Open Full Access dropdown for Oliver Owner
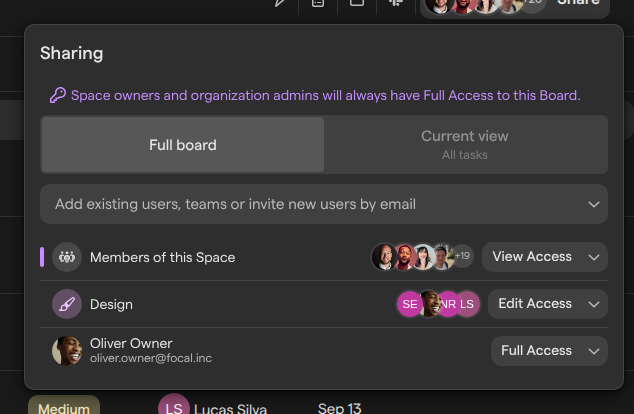 coord(549,351)
